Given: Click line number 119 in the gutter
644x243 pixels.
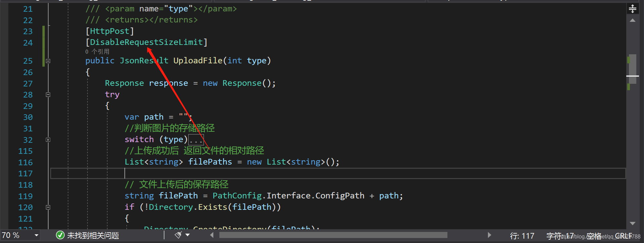Looking at the screenshot, I should (25, 196).
